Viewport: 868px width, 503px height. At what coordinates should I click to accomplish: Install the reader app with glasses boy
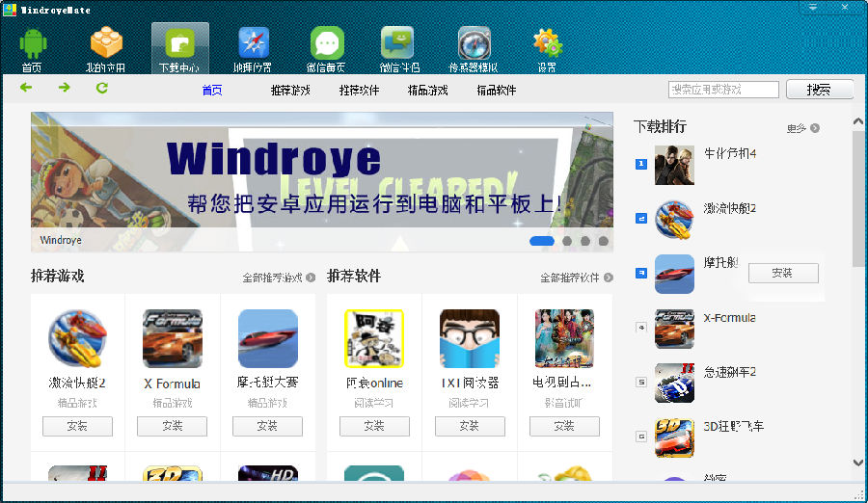(x=470, y=426)
